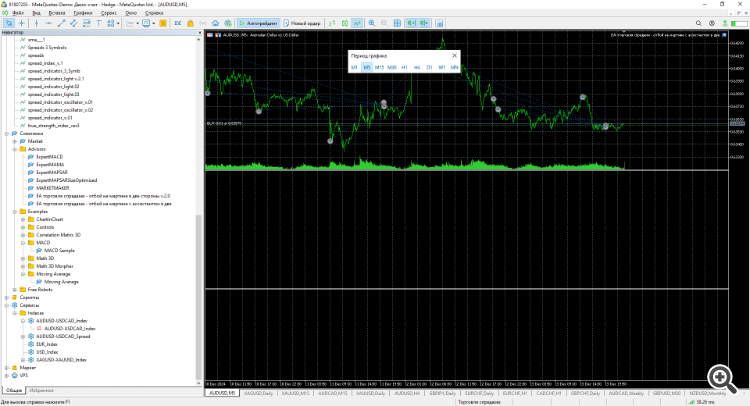Switch to the AUDCAD,Weekly chart tab
The image size is (750, 406).
point(626,393)
